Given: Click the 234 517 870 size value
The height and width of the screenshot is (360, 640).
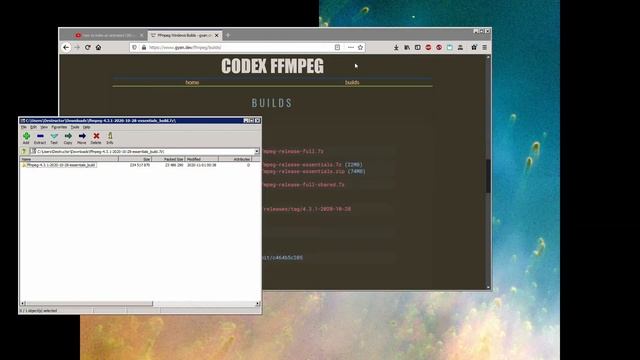Looking at the screenshot, I should [x=140, y=165].
